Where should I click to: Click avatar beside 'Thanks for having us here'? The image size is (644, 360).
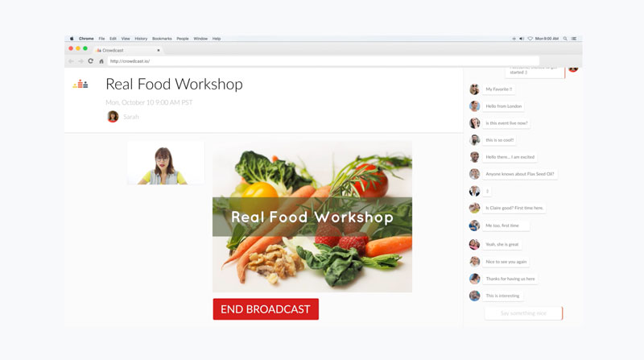474,279
